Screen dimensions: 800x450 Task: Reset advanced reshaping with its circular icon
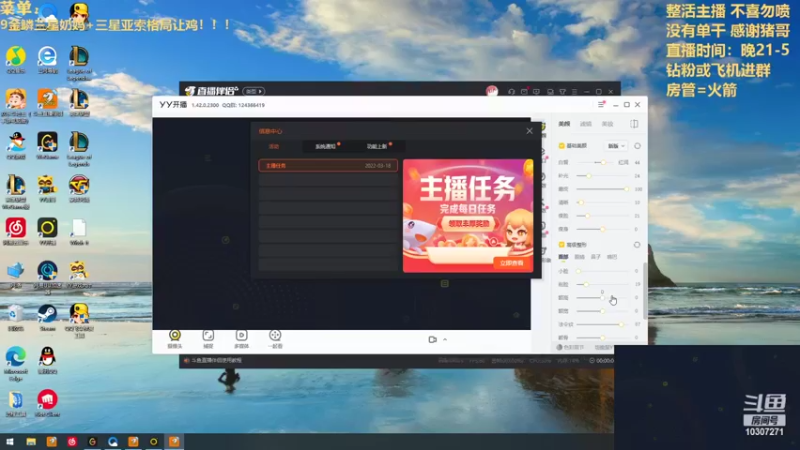(637, 245)
